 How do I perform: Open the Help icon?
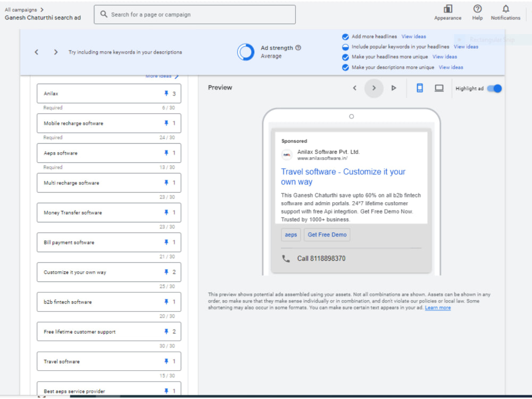[477, 9]
